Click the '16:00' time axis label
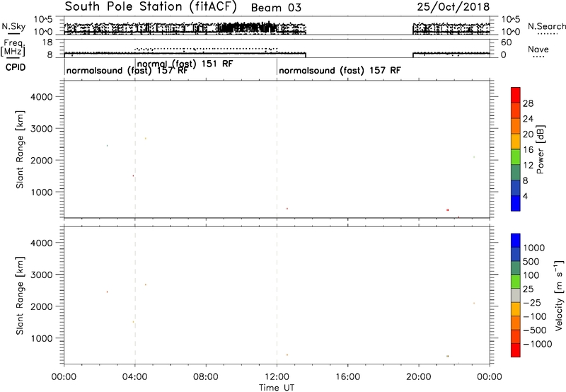The height and width of the screenshot is (392, 566). coord(347,377)
